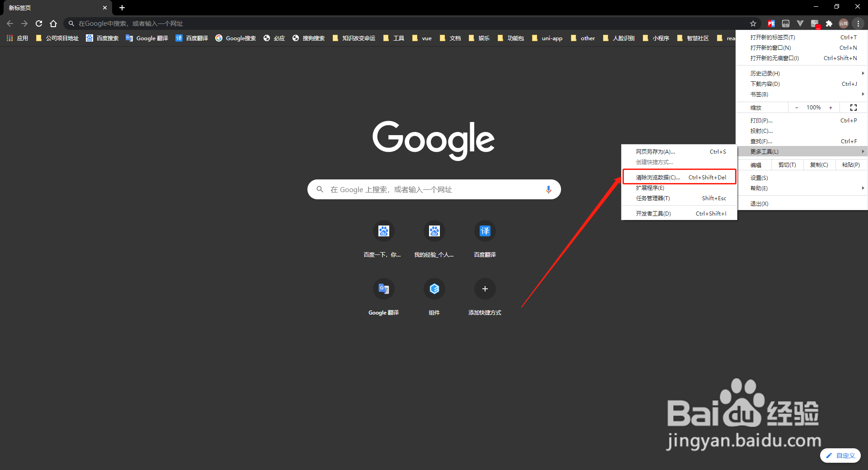Open the 小程序 bookmark folder
The width and height of the screenshot is (868, 470).
(x=656, y=38)
